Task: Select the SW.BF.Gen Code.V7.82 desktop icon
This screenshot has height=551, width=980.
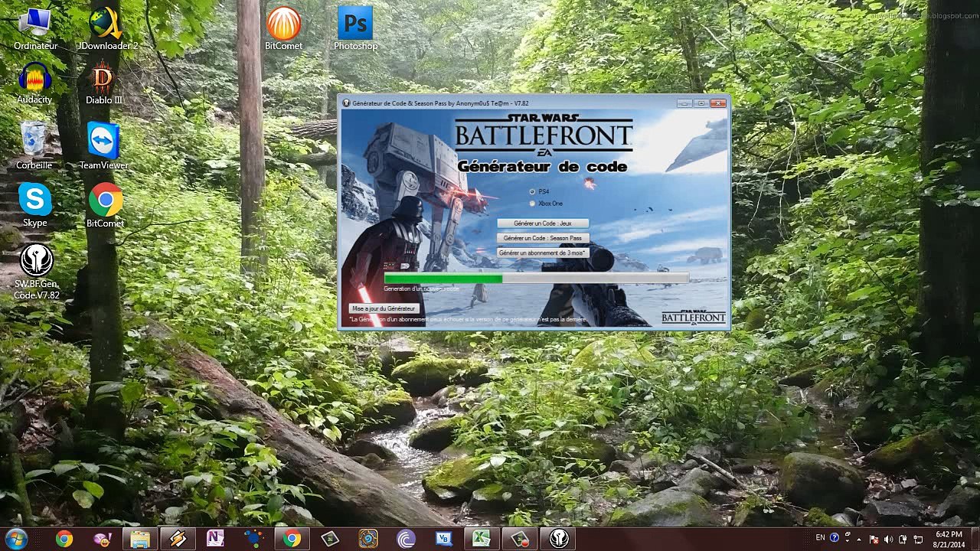Action: 36,272
